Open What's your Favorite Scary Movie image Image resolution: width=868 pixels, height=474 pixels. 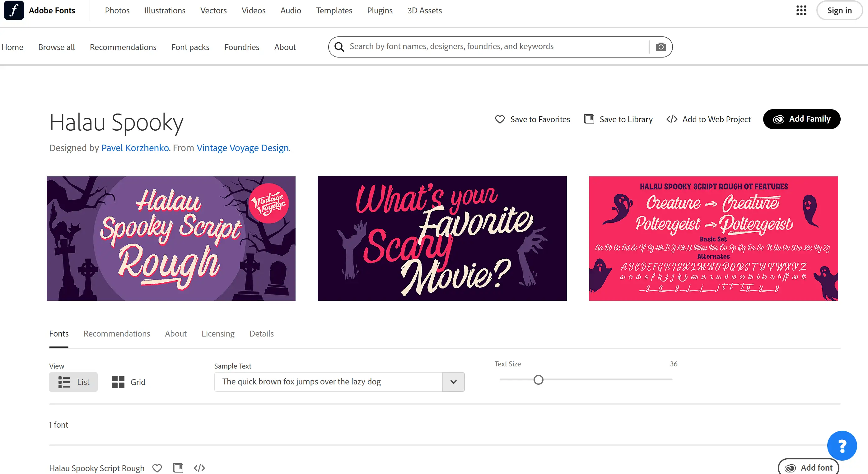(442, 239)
